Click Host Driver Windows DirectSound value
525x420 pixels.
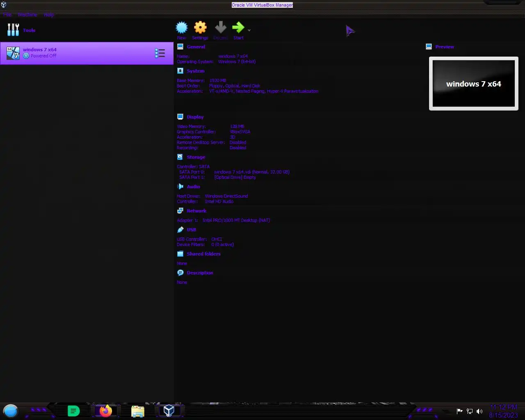[x=226, y=196]
